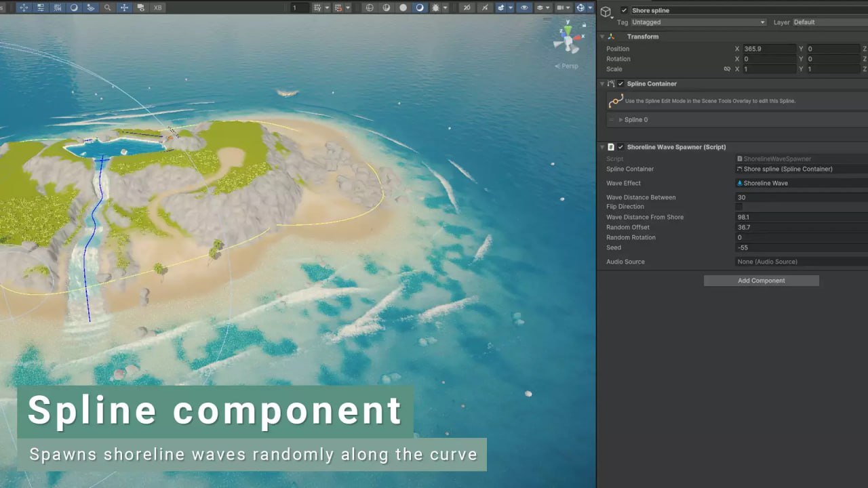Open the Tag dropdown set to Untagged
This screenshot has height=488, width=868.
click(698, 22)
